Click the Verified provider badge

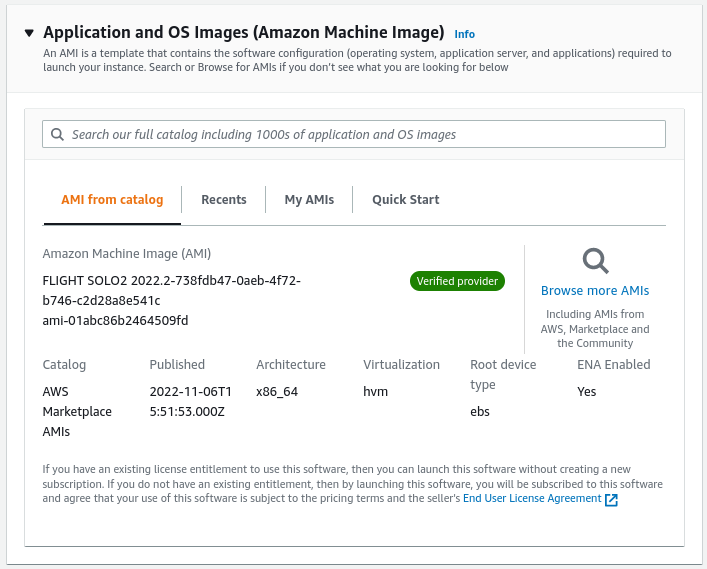pos(457,281)
